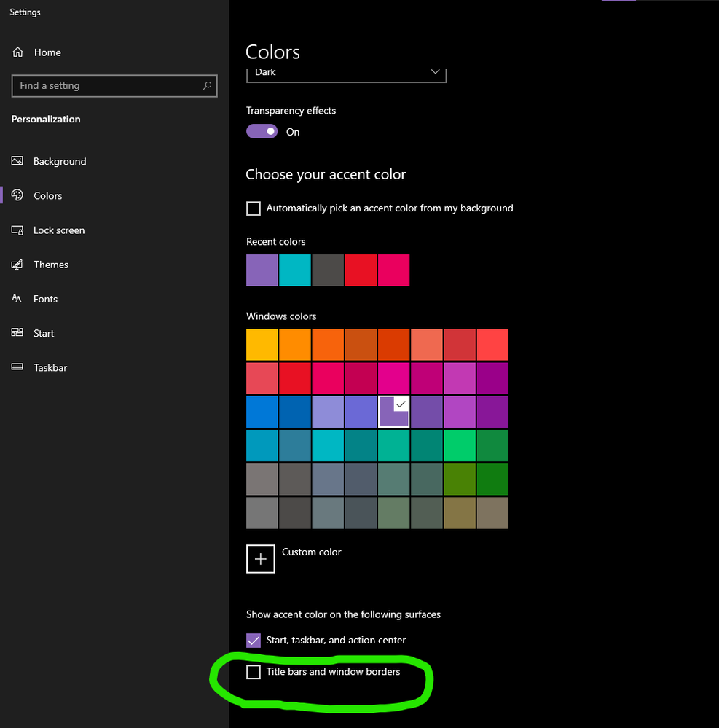Screen dimensions: 719x728
Task: Open the Dark color mode dropdown
Action: tap(346, 73)
